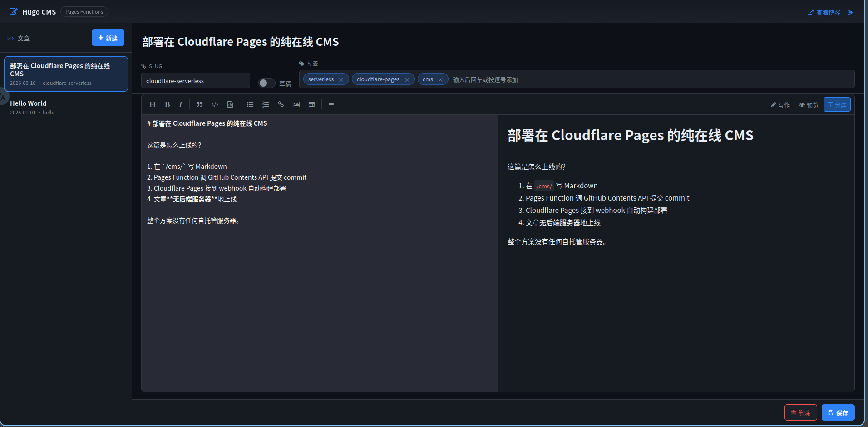Select the Cloudflare Pages CMS article in sidebar
This screenshot has height=427, width=868.
click(x=66, y=74)
